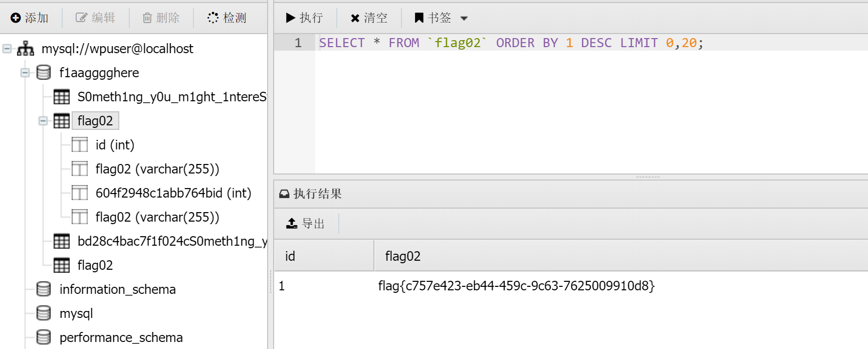Click the bottom flag02 table icon

pyautogui.click(x=62, y=265)
